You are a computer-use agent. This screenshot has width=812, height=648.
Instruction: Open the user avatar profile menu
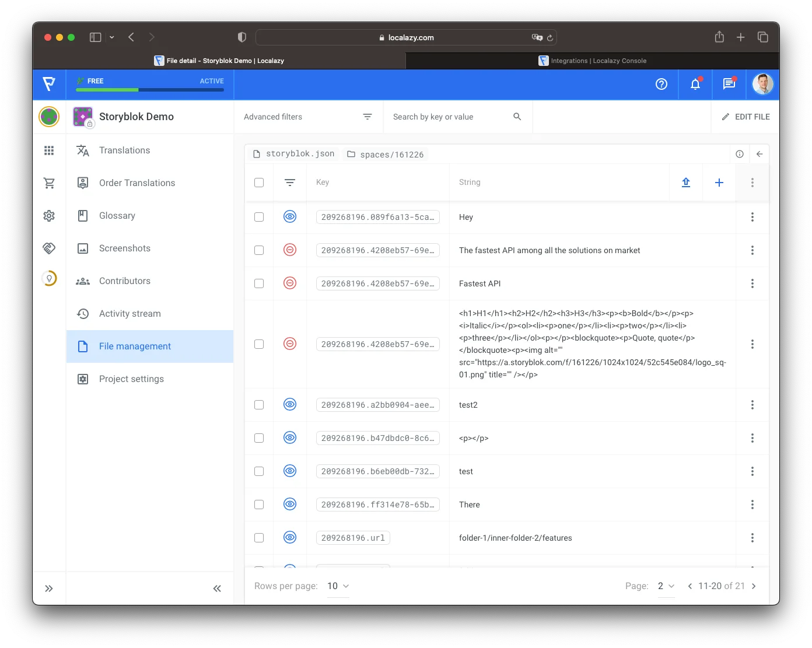coord(763,84)
